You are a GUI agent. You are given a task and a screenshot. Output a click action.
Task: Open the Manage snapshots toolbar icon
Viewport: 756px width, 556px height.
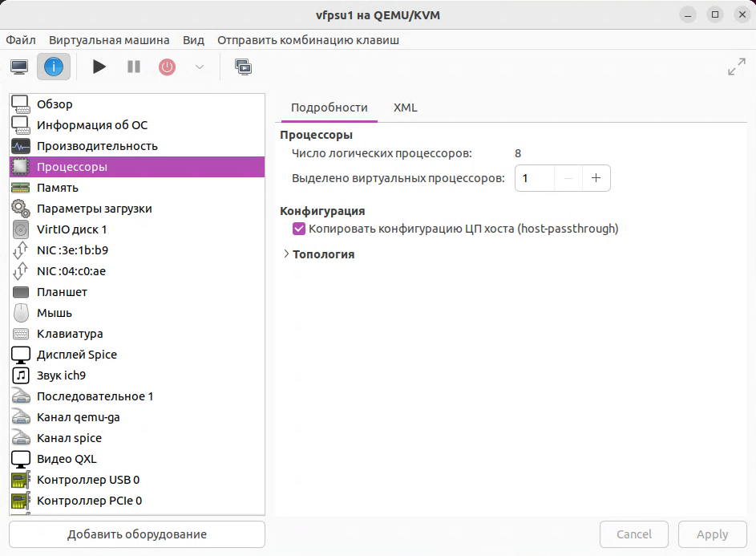click(243, 67)
